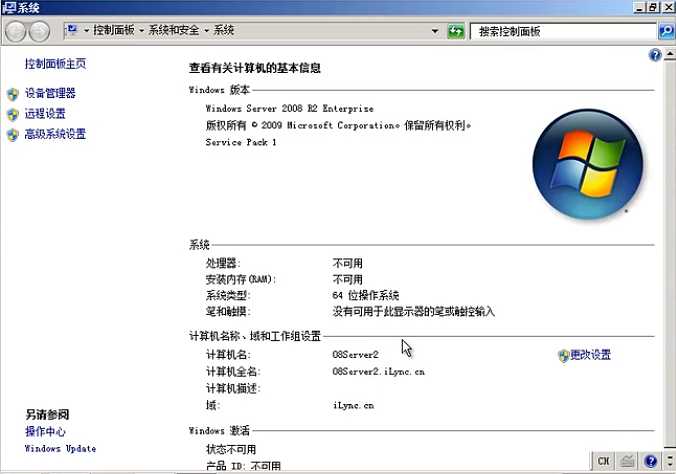Click the copyright 2009 Microsoft Corporation line
This screenshot has height=474, width=676.
tap(338, 126)
